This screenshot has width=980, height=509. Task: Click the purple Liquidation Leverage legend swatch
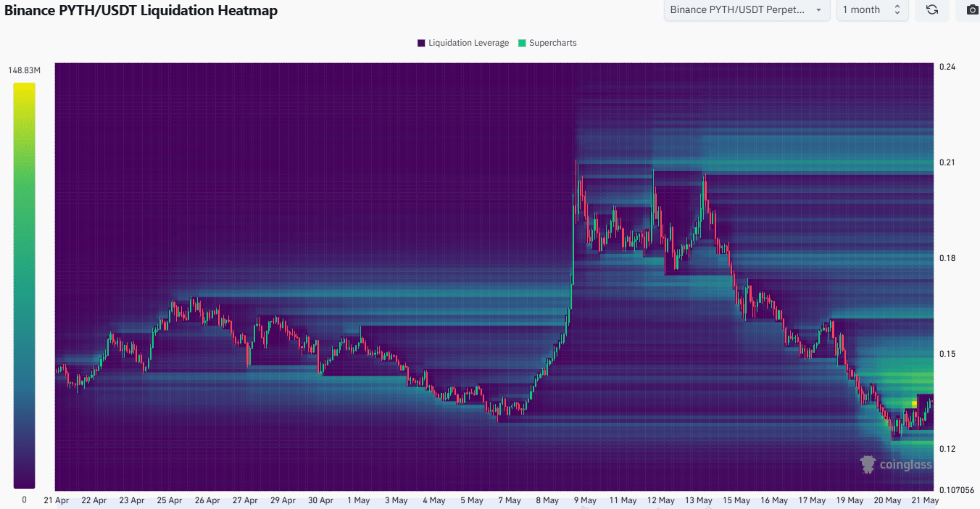point(421,43)
